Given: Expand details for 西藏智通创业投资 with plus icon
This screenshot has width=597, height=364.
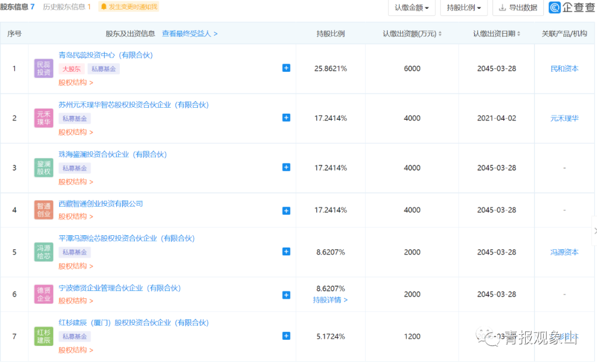Looking at the screenshot, I should pos(286,210).
